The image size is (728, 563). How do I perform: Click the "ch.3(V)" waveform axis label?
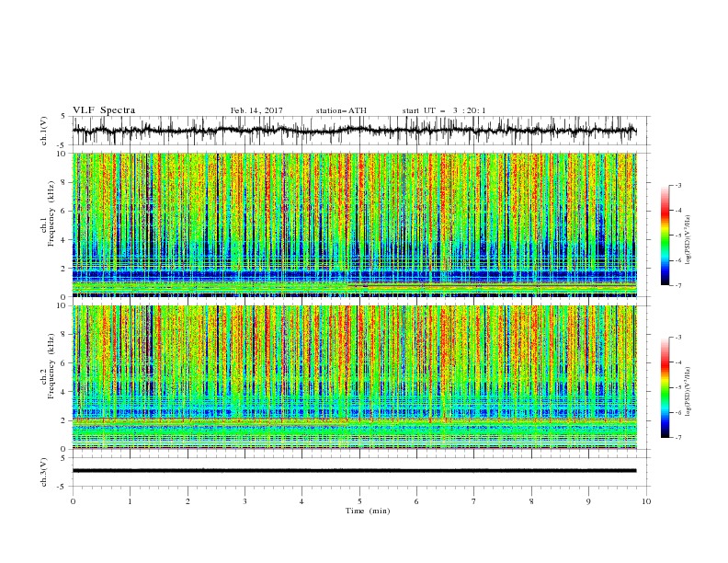[44, 472]
